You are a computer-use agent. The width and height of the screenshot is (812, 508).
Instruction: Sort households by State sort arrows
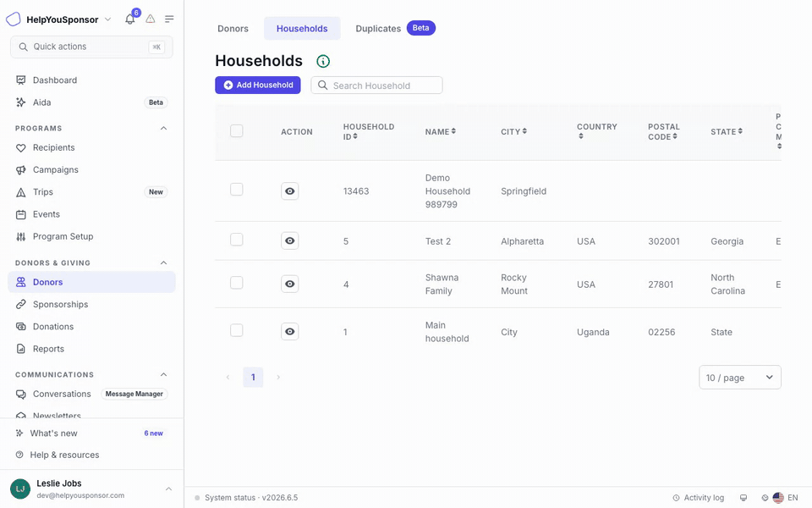740,131
